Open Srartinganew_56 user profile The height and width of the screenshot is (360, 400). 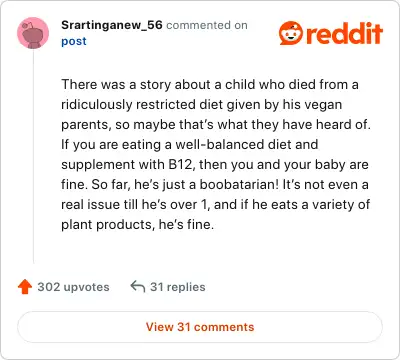pyautogui.click(x=112, y=25)
